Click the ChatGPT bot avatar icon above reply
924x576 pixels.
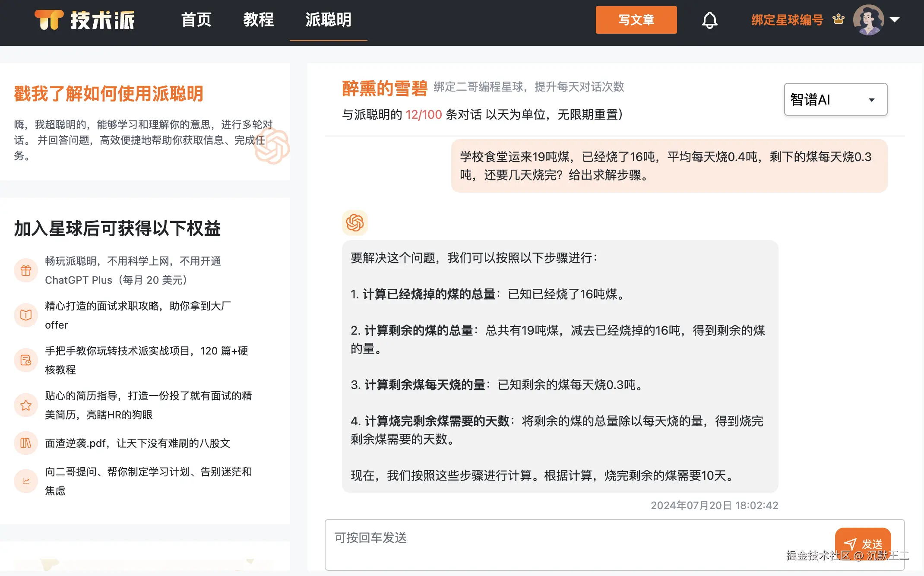pyautogui.click(x=355, y=223)
